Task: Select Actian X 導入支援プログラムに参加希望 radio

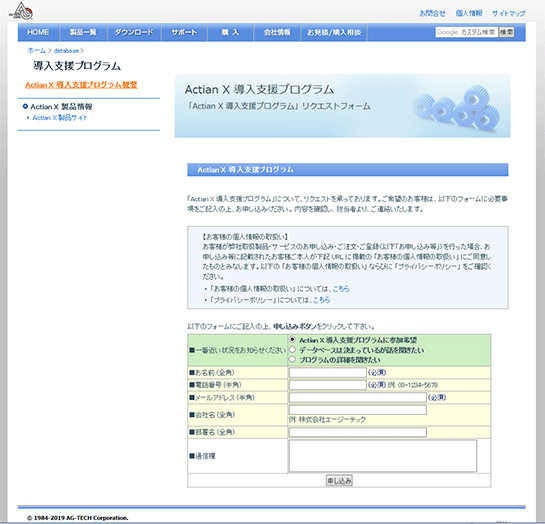Action: (x=293, y=339)
